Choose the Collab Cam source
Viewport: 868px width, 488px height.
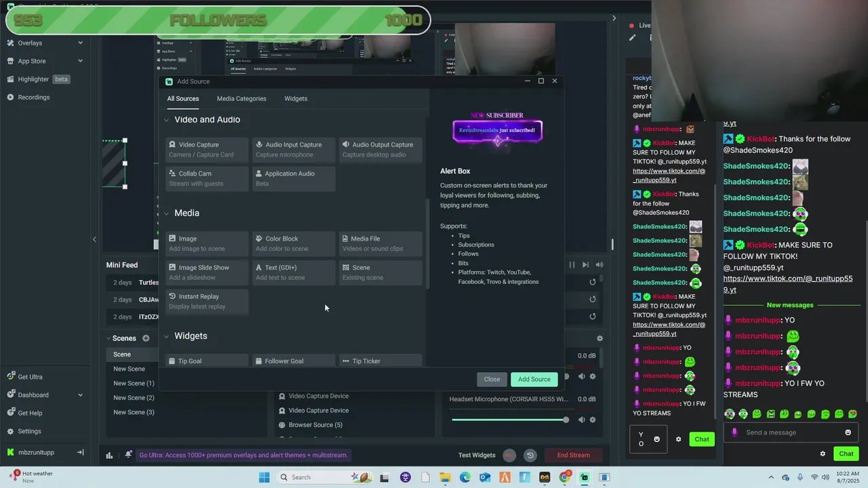click(207, 178)
